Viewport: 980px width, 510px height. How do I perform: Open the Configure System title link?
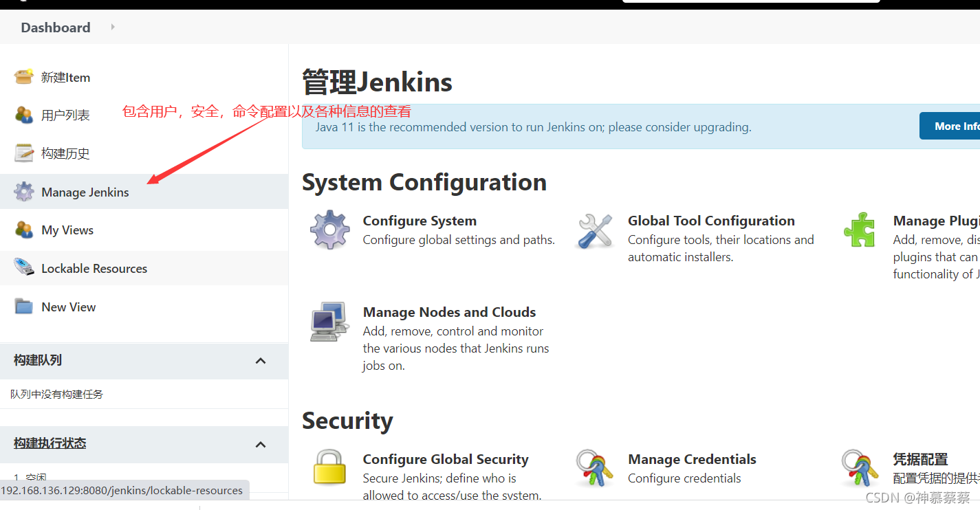[420, 221]
